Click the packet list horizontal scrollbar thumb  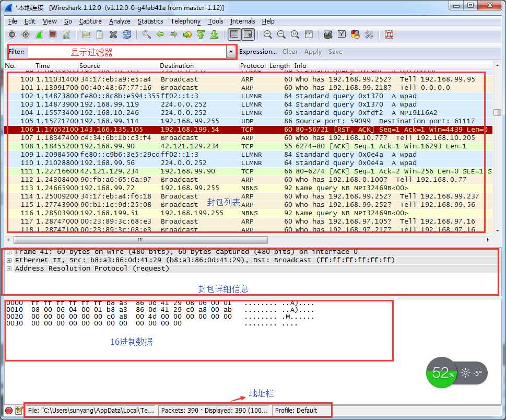coord(140,240)
